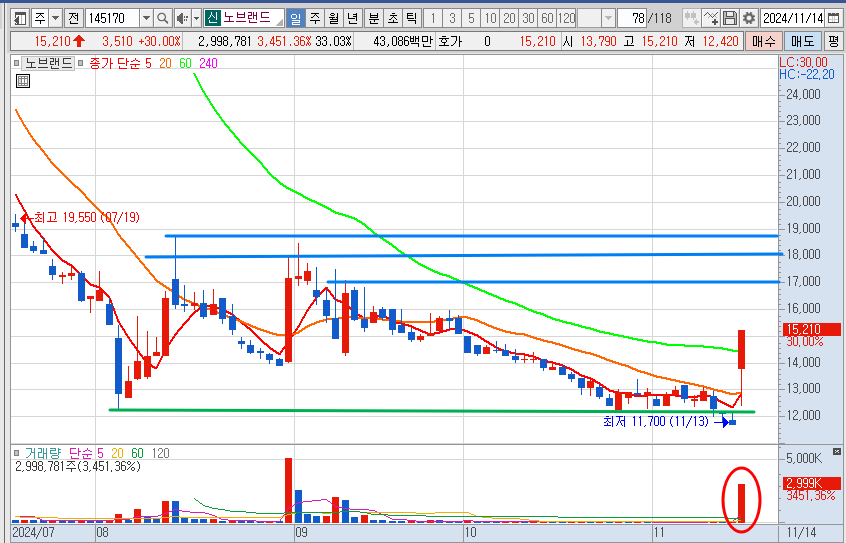846x543 pixels.
Task: Click the LC:30.00 label
Action: 803,62
